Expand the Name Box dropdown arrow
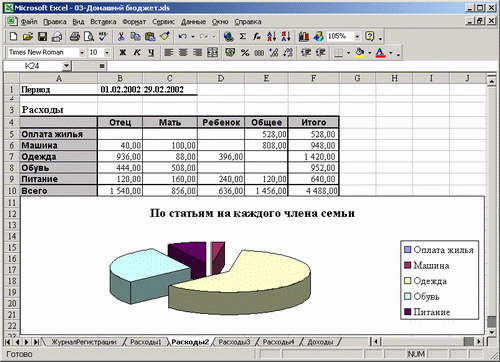The height and width of the screenshot is (362, 500). (x=66, y=66)
